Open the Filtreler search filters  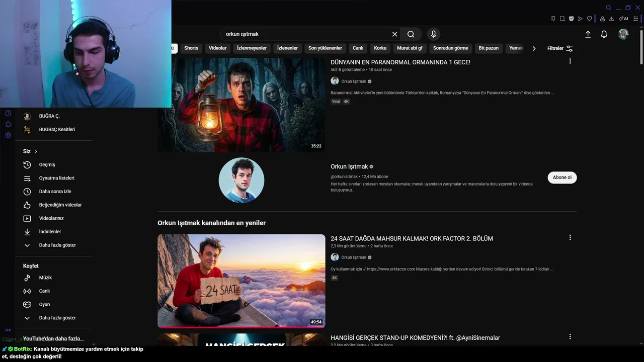560,48
